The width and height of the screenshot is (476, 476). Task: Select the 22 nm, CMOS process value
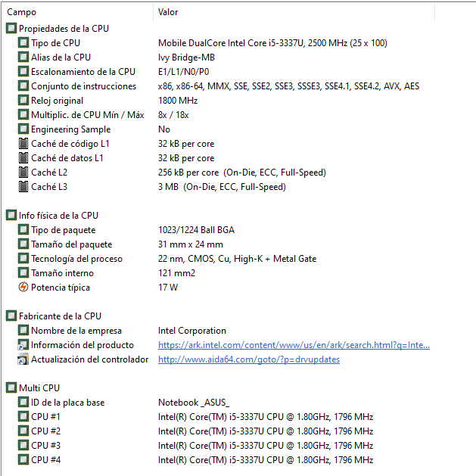click(238, 259)
